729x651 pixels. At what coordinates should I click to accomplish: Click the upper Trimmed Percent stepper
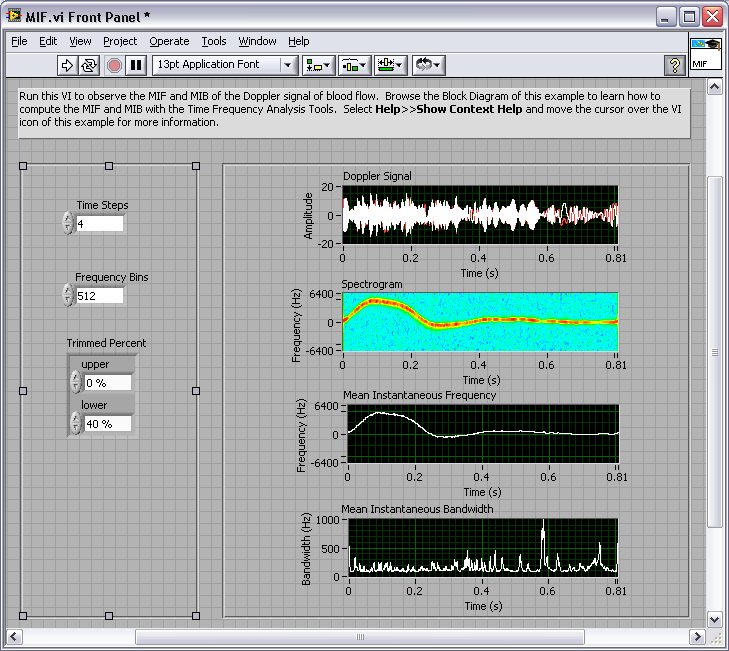tap(76, 382)
